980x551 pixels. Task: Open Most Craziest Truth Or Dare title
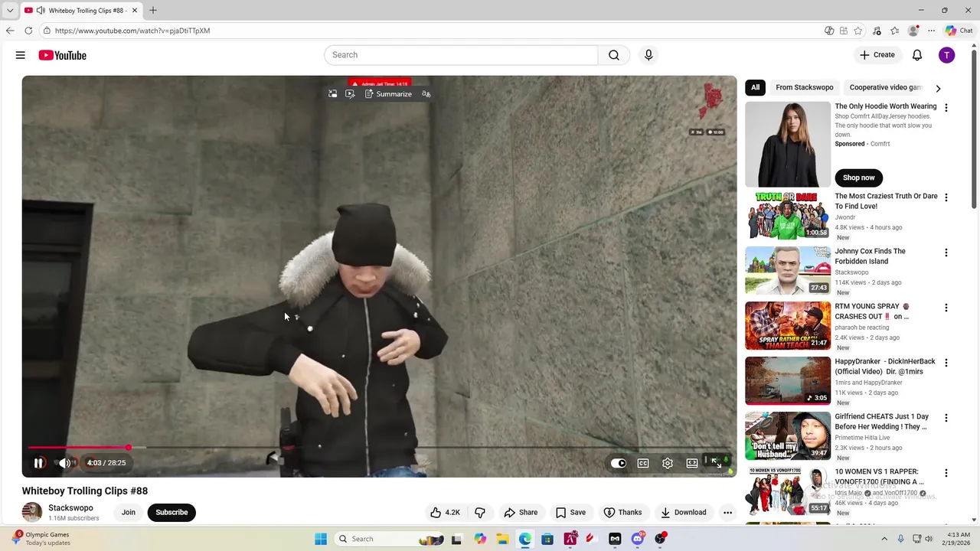pyautogui.click(x=886, y=201)
